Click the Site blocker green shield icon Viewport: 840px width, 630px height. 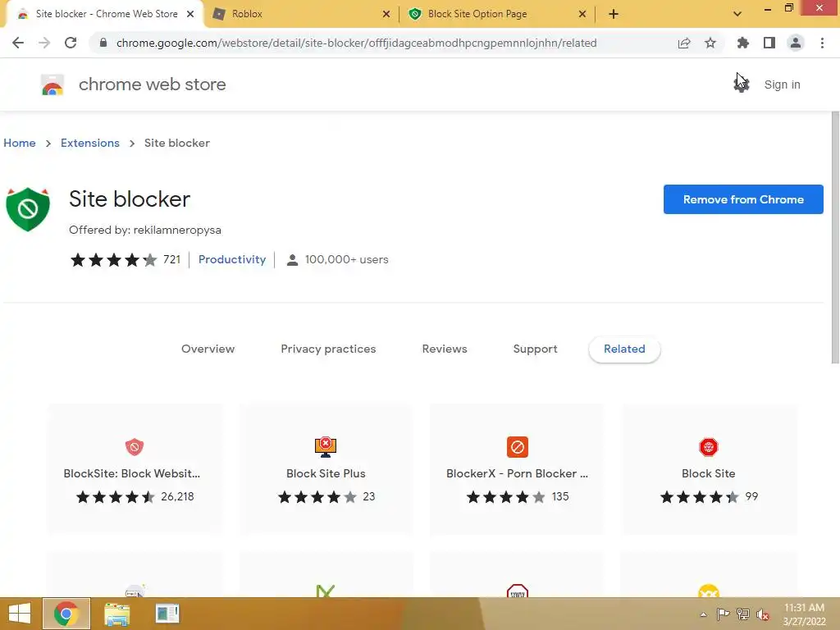tap(28, 209)
